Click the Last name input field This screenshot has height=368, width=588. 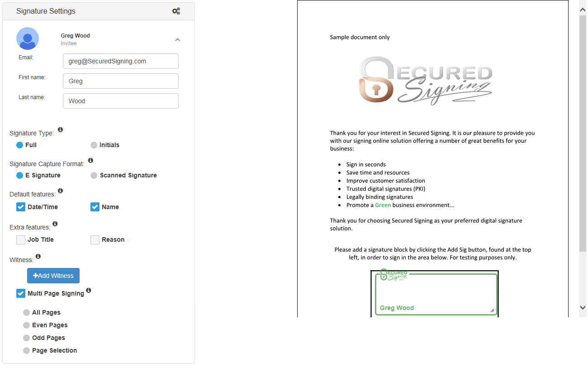[x=121, y=101]
